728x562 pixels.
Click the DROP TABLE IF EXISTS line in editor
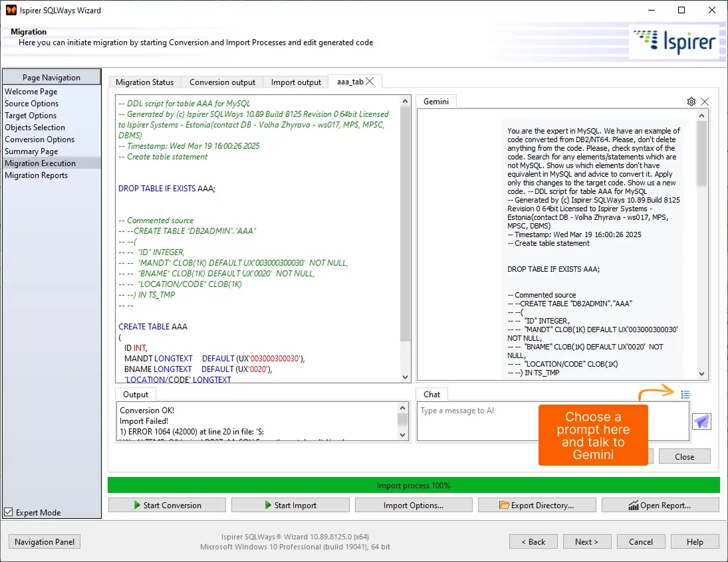(167, 189)
